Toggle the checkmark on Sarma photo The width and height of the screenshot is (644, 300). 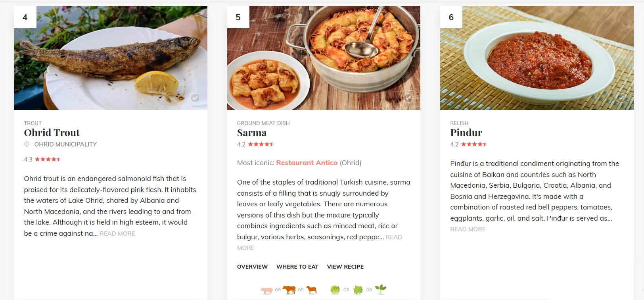408,98
